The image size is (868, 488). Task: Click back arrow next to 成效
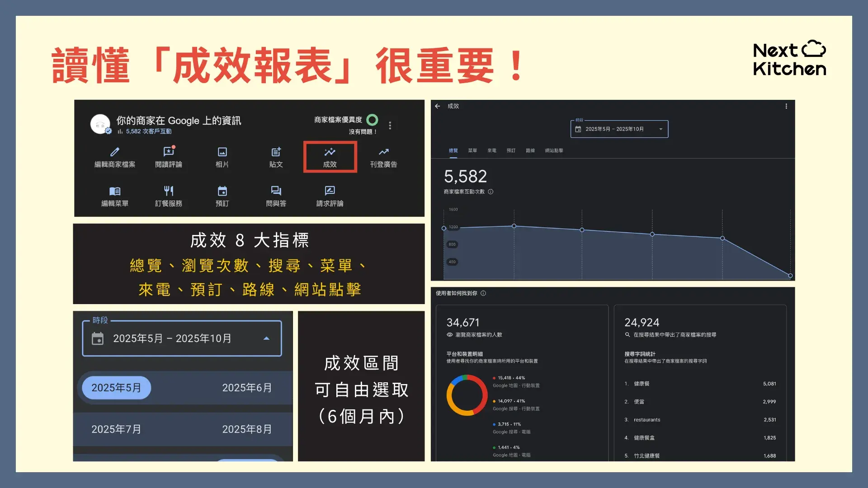[437, 106]
